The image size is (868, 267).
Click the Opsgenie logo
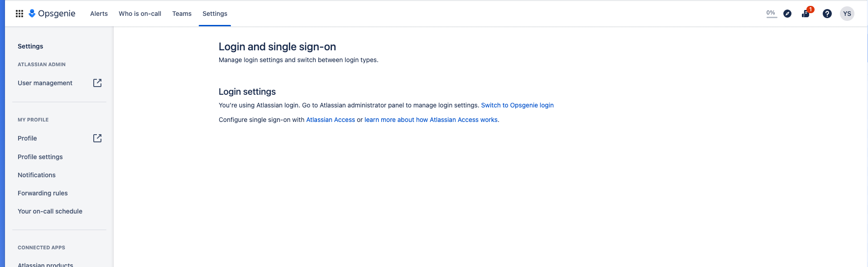point(52,14)
